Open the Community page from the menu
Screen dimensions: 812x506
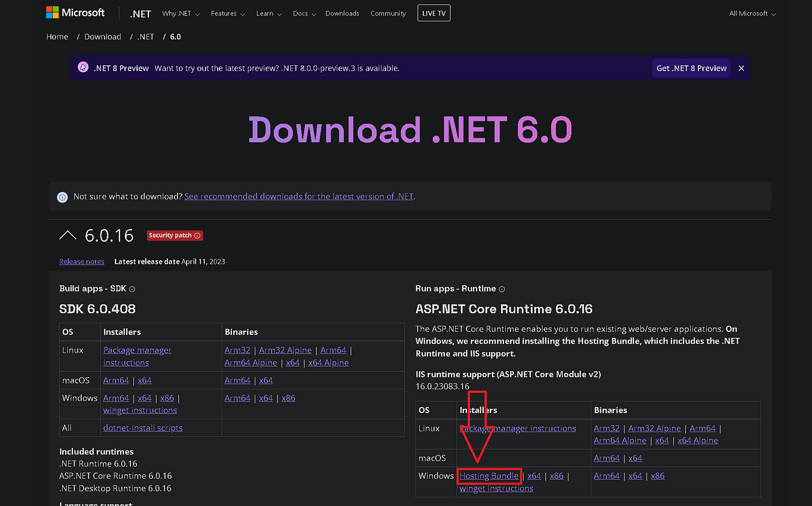(387, 13)
